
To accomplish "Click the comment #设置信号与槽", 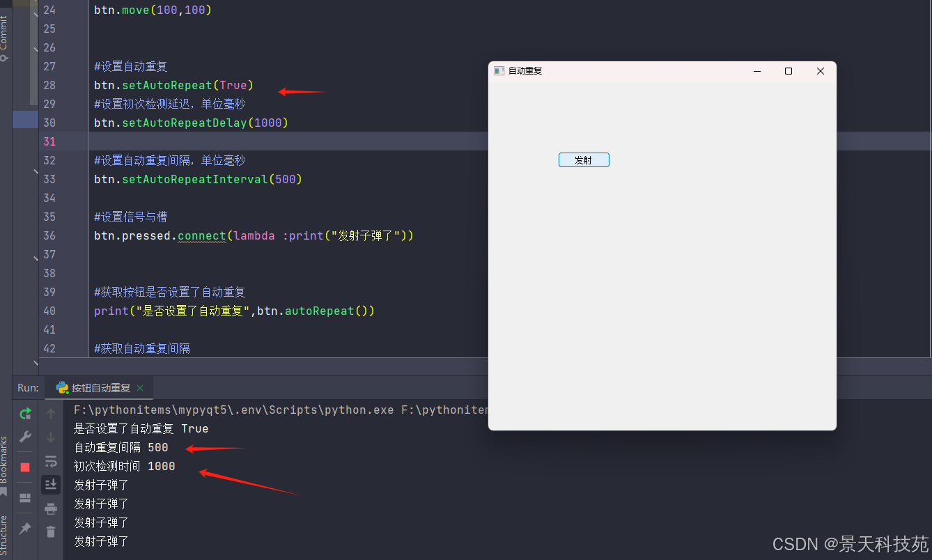I will (131, 217).
